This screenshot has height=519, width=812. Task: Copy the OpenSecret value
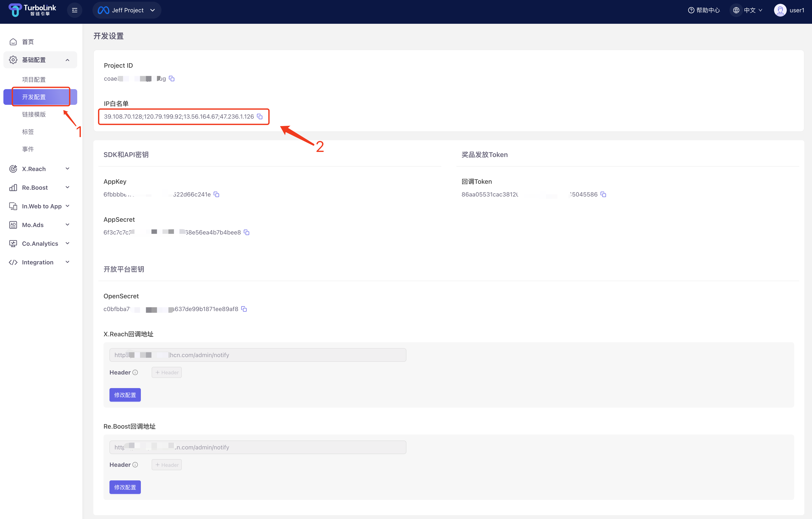244,309
